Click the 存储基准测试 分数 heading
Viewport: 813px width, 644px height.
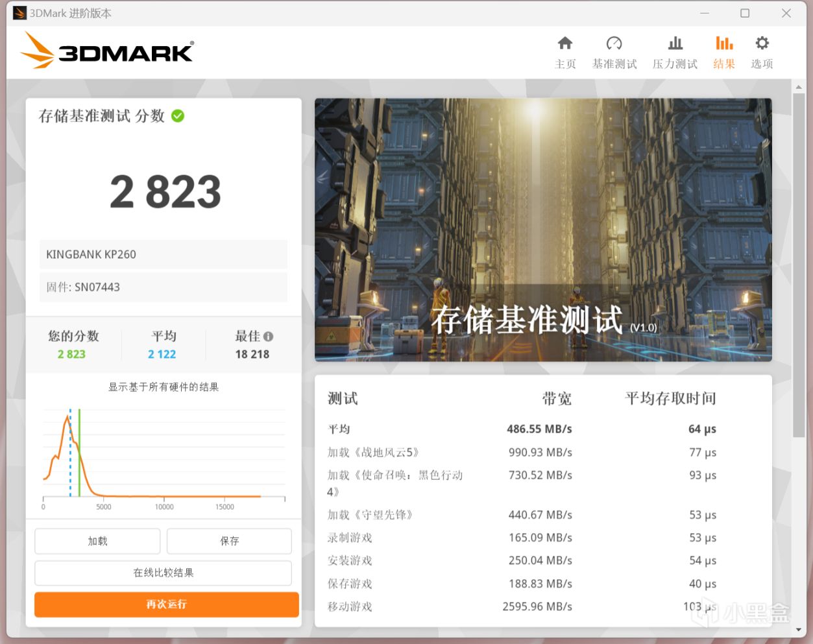[x=102, y=116]
